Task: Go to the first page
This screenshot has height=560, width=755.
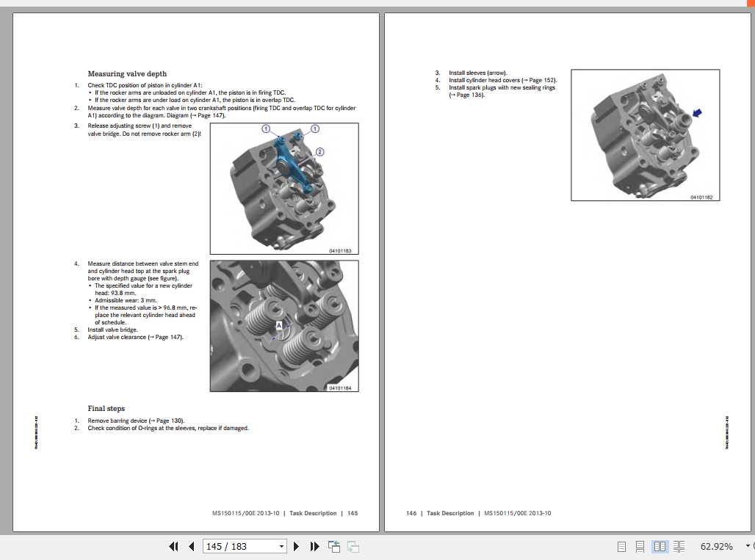Action: click(174, 546)
